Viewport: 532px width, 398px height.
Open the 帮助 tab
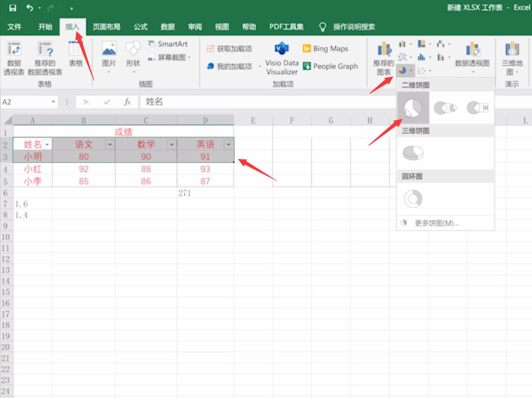[249, 27]
